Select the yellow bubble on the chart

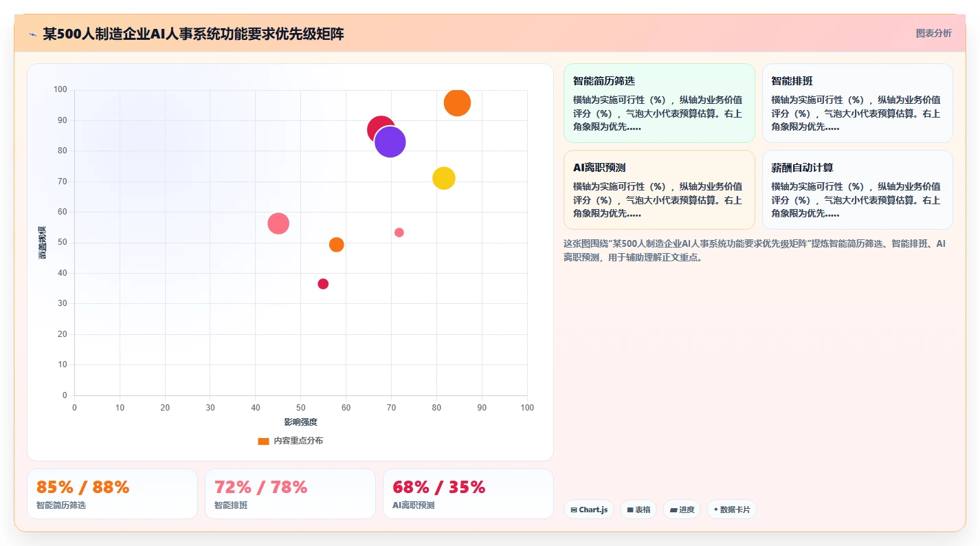[x=444, y=178]
